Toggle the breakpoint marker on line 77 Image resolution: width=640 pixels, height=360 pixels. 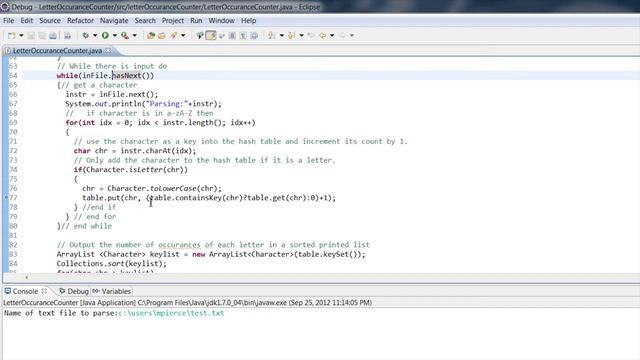6,198
